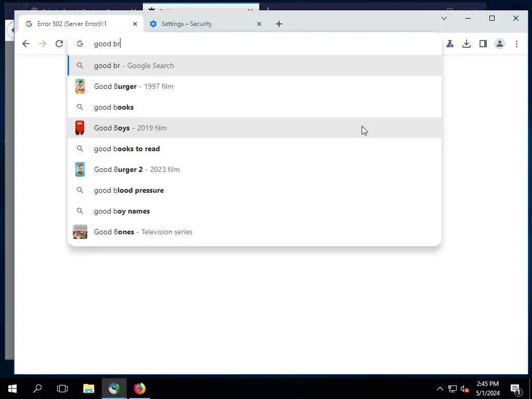Image resolution: width=532 pixels, height=399 pixels.
Task: Click search icon beside 'good blood pressure'
Action: (x=79, y=190)
